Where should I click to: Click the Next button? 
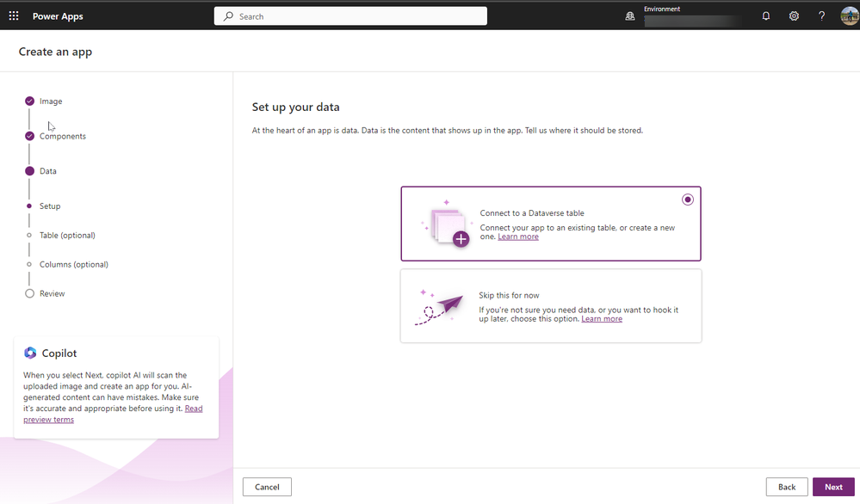click(x=833, y=487)
